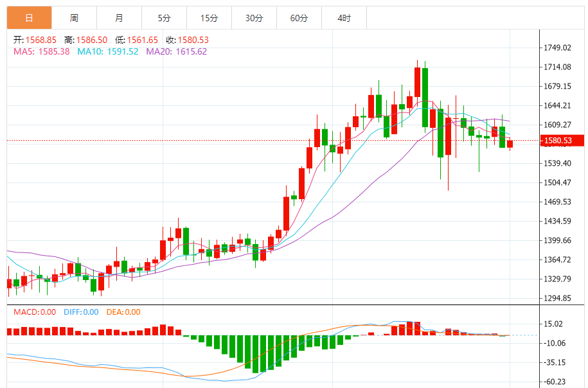Click the 1749.02 price axis label
Image resolution: width=588 pixels, height=388 pixels.
(558, 48)
